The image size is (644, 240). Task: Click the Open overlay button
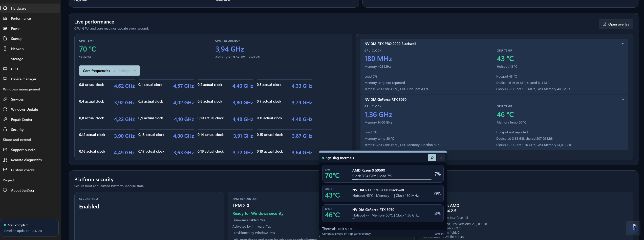[x=616, y=24]
